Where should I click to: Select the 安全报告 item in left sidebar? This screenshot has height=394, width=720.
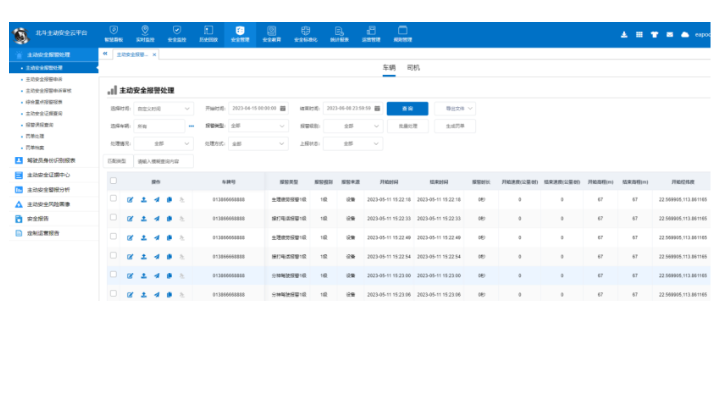[38, 219]
